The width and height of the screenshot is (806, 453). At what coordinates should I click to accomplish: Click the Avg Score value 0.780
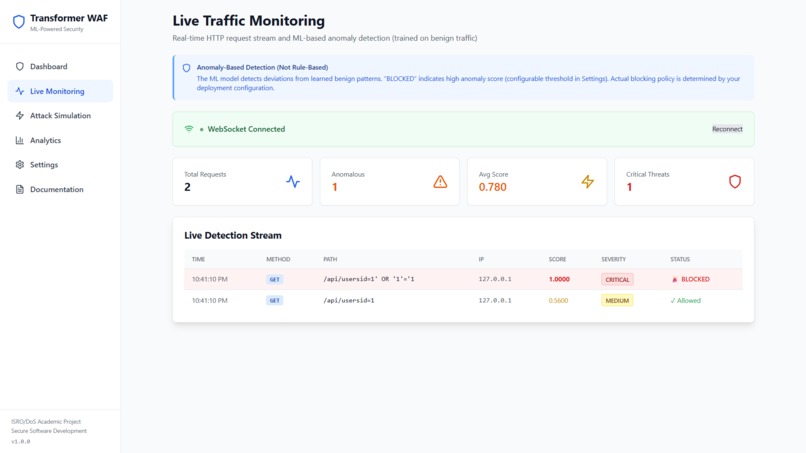(x=492, y=187)
